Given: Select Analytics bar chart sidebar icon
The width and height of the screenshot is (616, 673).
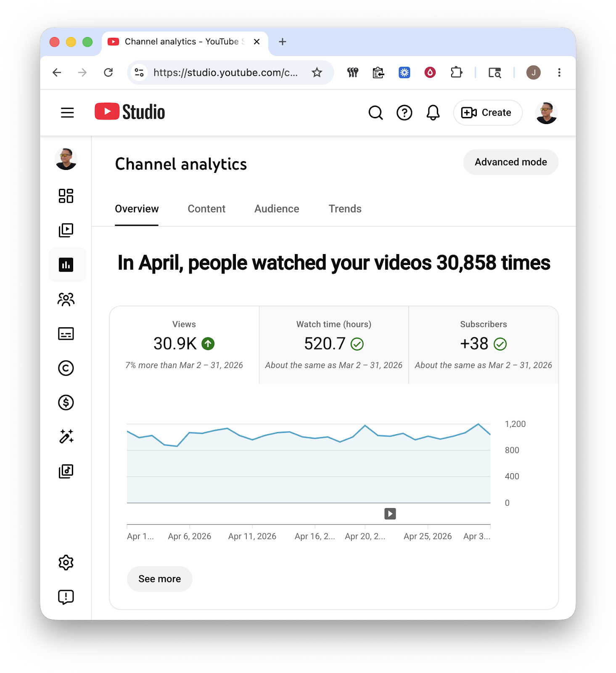Looking at the screenshot, I should click(x=66, y=265).
